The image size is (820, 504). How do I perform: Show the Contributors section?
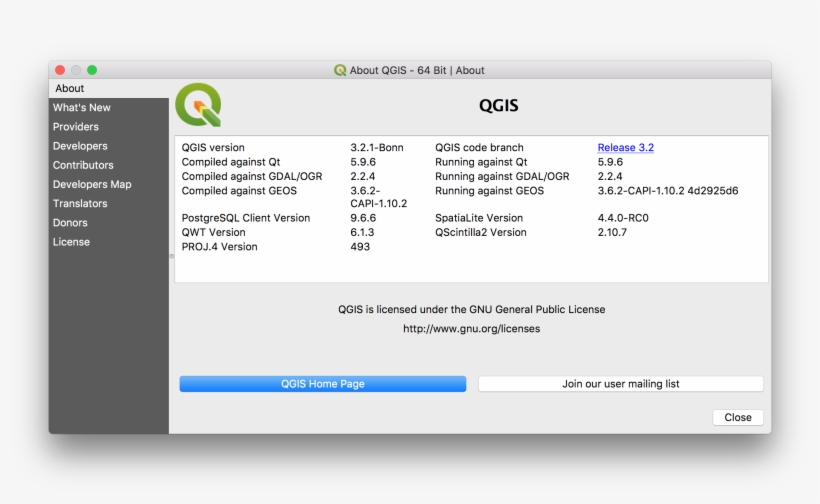click(109, 165)
